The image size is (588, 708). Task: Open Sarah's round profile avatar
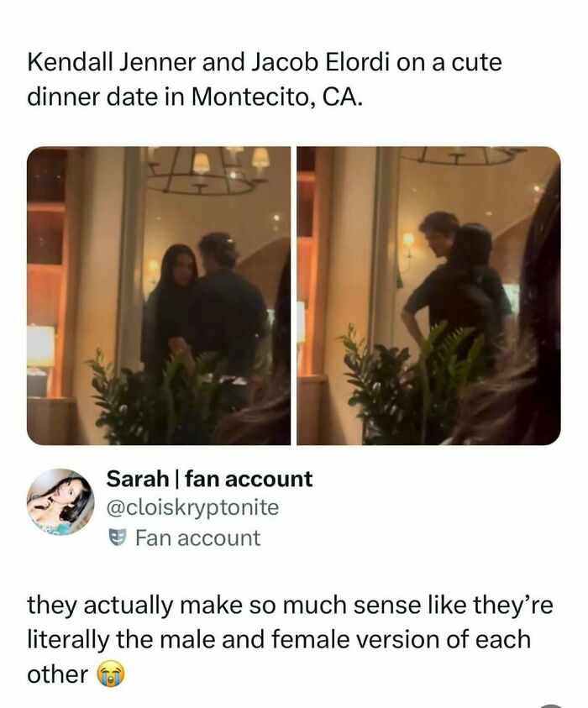61,502
